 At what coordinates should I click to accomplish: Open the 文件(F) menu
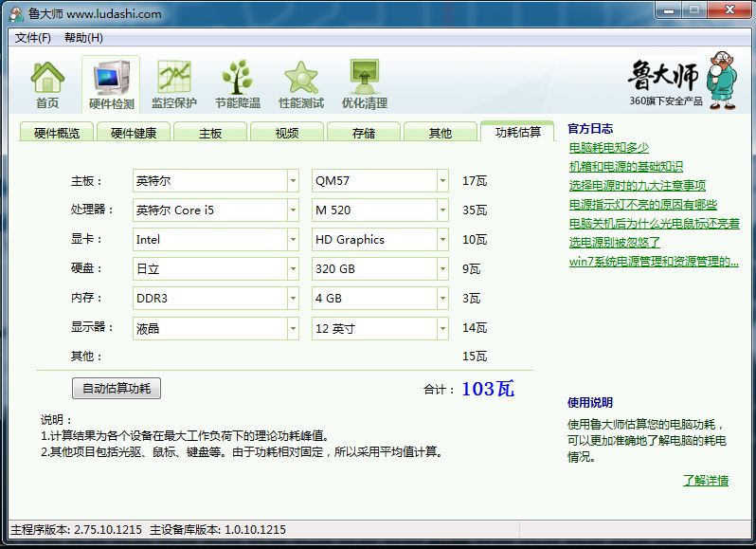tap(33, 38)
